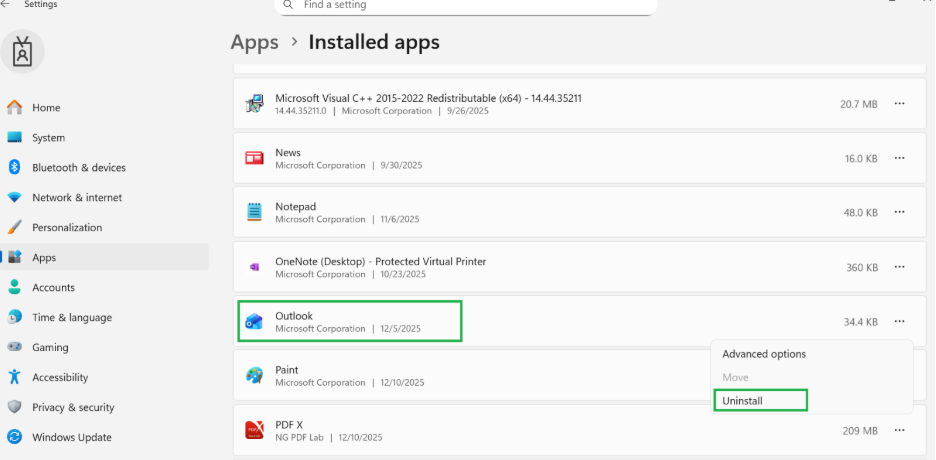Go back with Settings back arrow
This screenshot has height=460, width=936.
pos(5,4)
